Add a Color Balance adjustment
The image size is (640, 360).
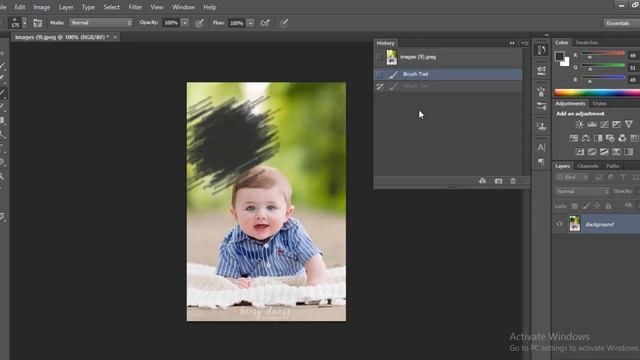coord(586,138)
